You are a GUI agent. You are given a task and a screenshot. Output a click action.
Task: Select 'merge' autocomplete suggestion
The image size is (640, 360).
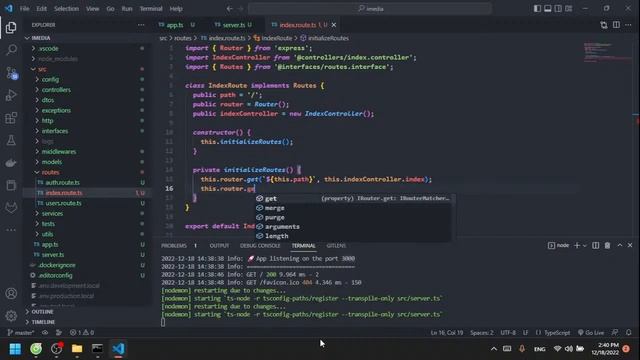(353, 208)
